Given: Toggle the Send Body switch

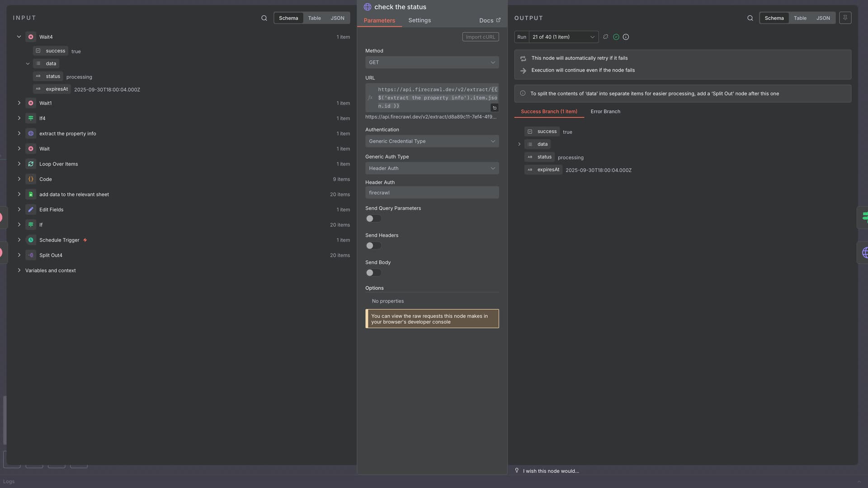Looking at the screenshot, I should (x=373, y=273).
